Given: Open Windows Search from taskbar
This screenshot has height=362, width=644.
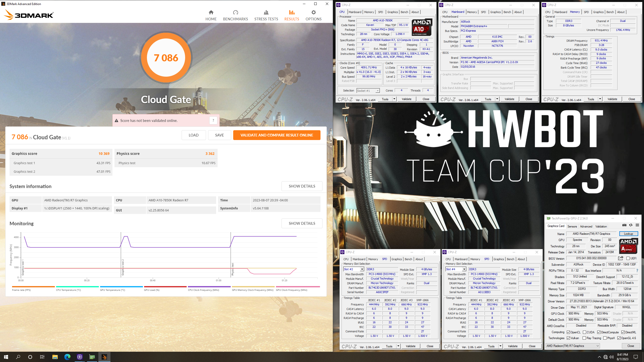Looking at the screenshot, I should click(x=18, y=357).
